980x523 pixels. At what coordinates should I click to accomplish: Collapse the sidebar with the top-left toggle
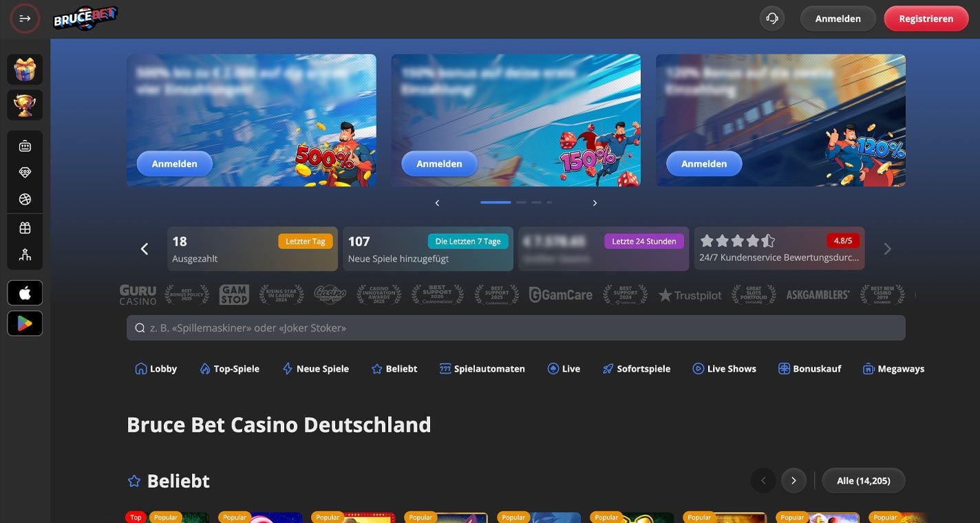click(x=25, y=19)
